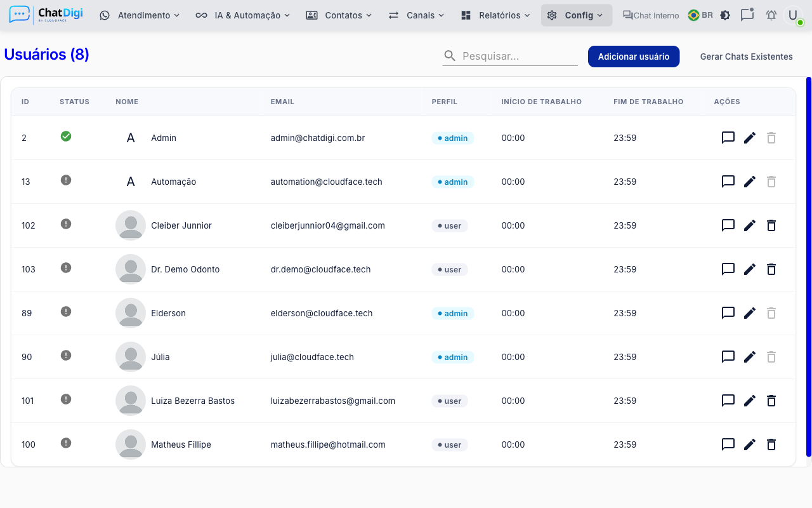
Task: Click status icon for Automação
Action: [66, 180]
